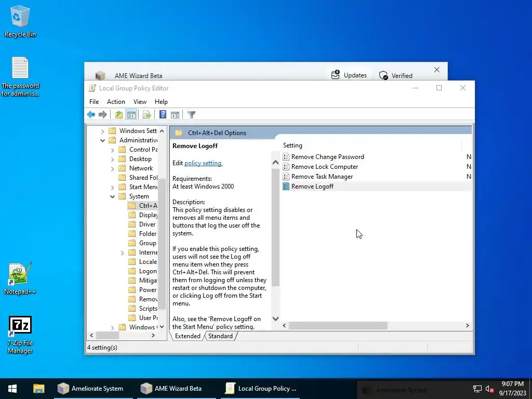Toggle Show/Hide Action Pane icon

(175, 115)
